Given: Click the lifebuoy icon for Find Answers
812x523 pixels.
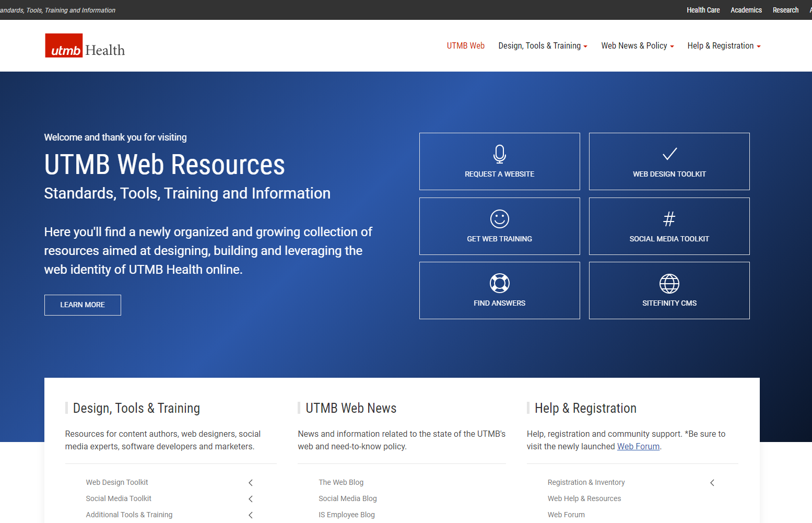Looking at the screenshot, I should pos(499,283).
